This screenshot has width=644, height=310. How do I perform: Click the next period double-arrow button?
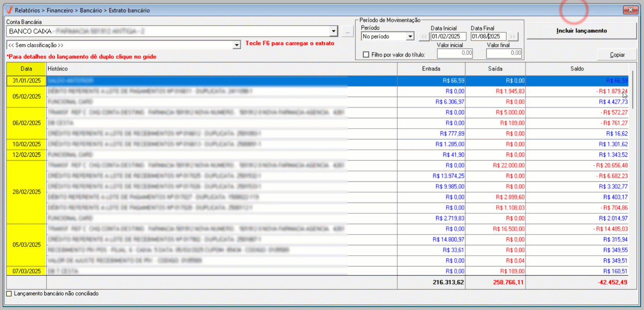(x=512, y=37)
